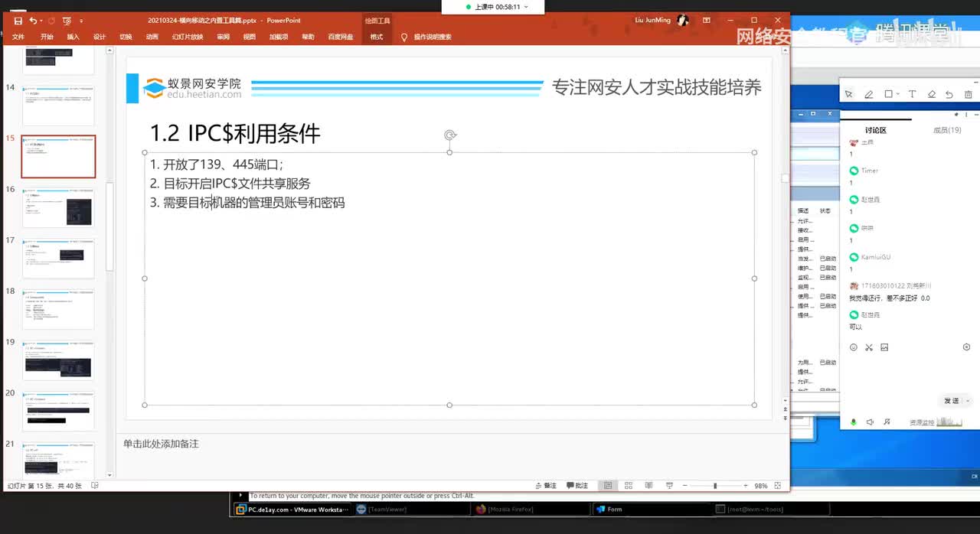
Task: Select the pen tool in annotation toolbar
Action: 868,94
